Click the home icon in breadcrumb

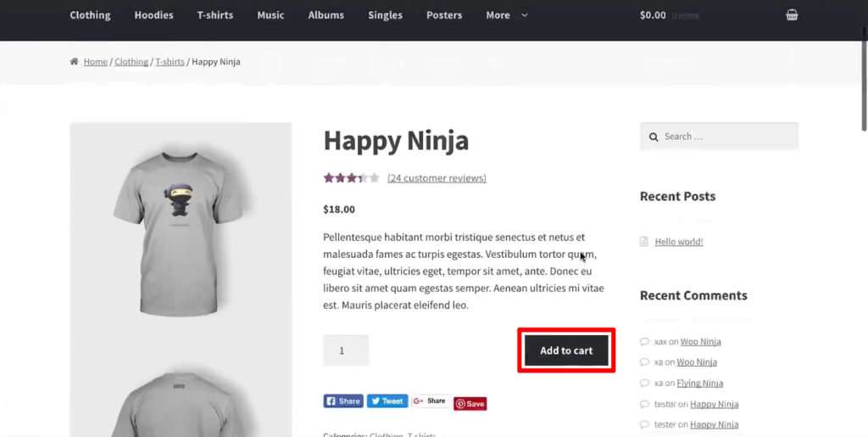[75, 61]
